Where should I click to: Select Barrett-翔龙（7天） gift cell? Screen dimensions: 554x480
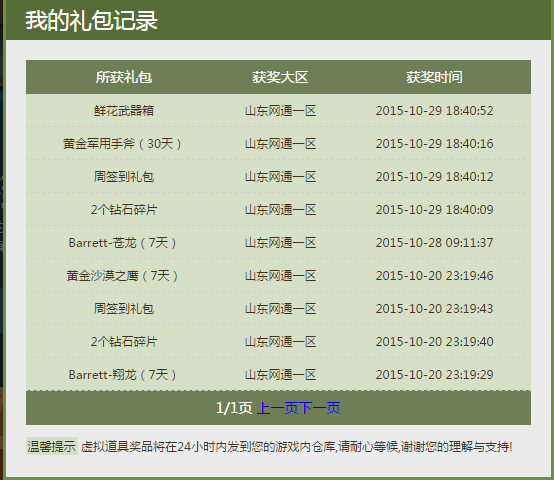pos(122,374)
